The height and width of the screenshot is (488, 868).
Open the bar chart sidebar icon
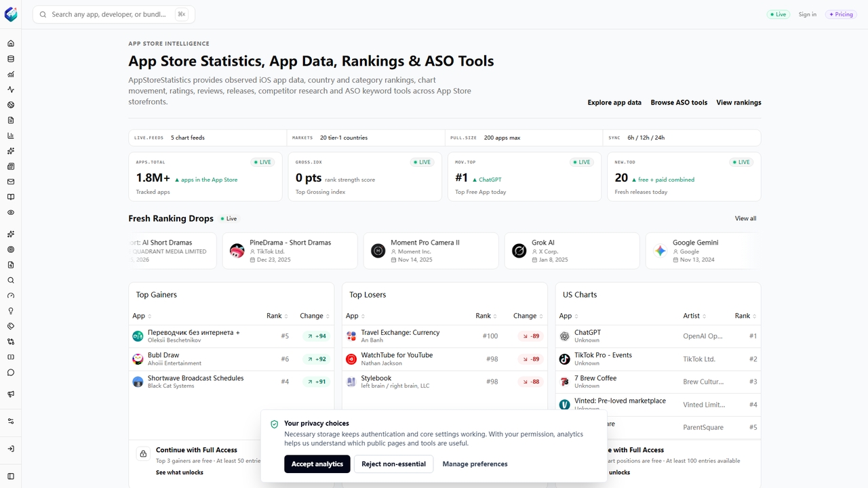click(10, 136)
